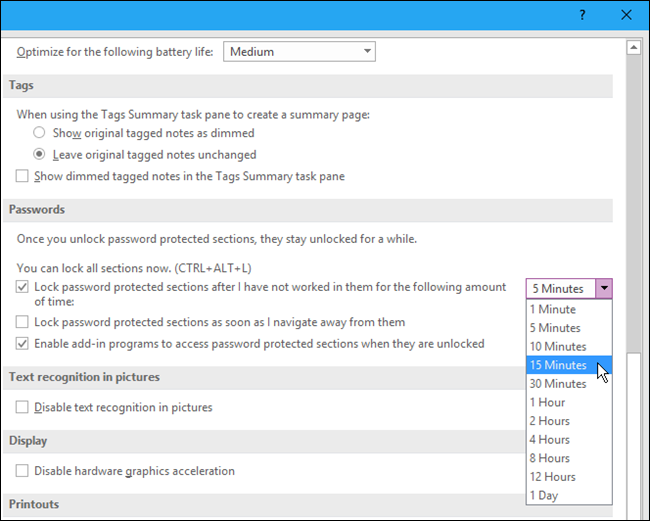Pick 1 Hour from the dropdown list
Viewport: 650px width, 521px height.
tap(548, 402)
